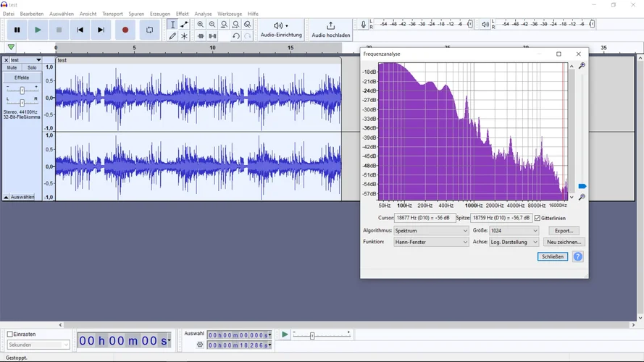Solo the test track

[32, 68]
